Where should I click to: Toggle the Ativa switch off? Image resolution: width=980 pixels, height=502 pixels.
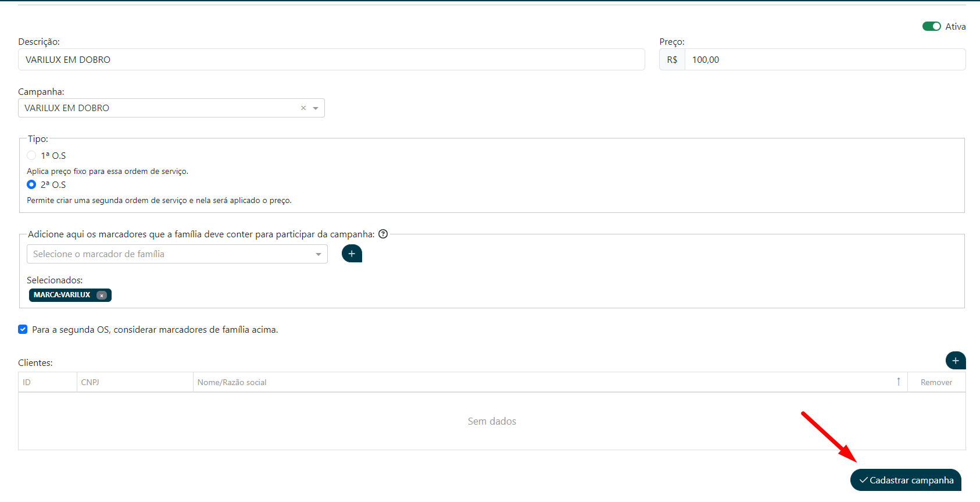[931, 26]
